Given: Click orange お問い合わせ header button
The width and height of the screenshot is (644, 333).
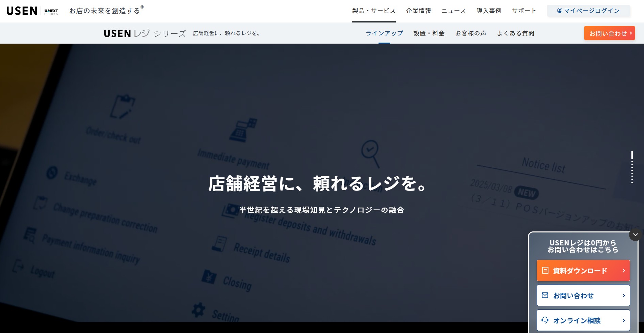Looking at the screenshot, I should 610,33.
